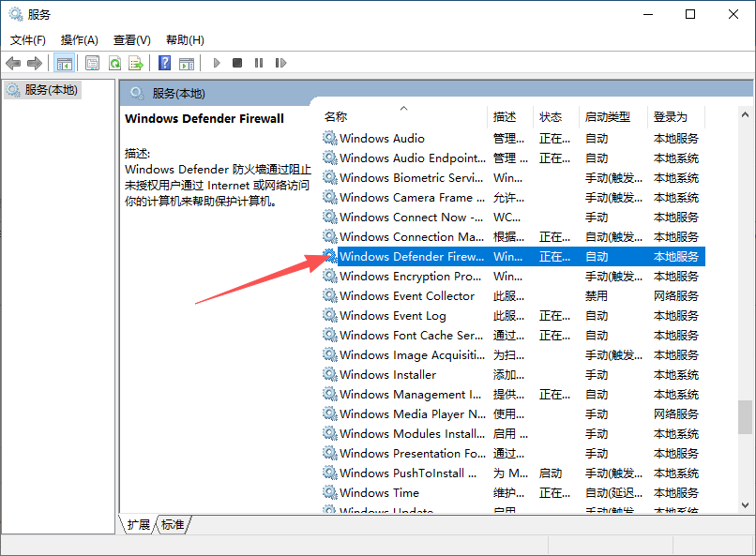
Task: Open the Properties toolbar icon
Action: point(92,63)
